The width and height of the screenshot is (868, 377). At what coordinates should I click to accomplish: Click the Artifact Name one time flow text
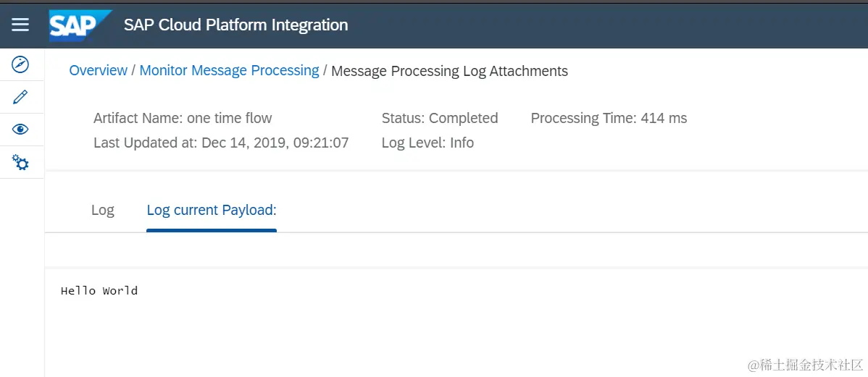(x=183, y=118)
